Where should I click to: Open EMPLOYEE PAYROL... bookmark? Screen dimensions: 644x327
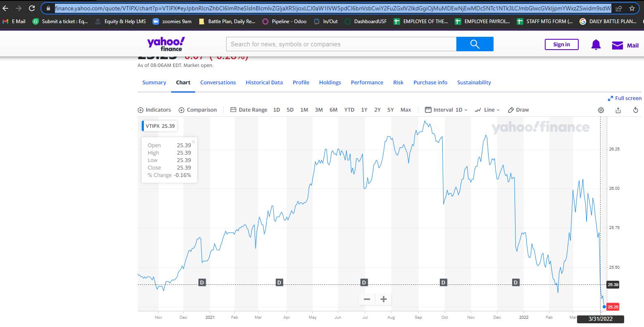482,21
